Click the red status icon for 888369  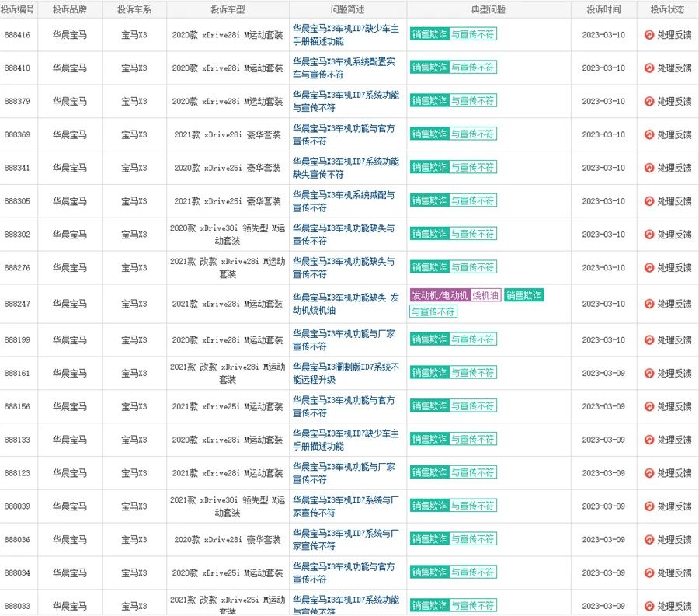click(649, 134)
